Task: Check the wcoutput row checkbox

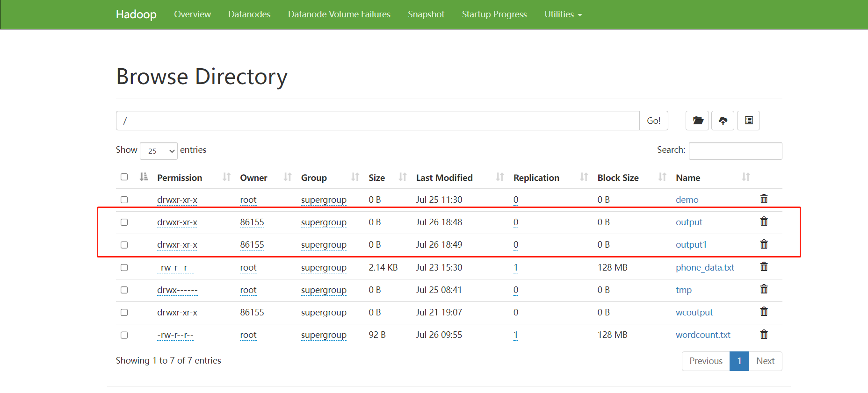Action: coord(124,312)
